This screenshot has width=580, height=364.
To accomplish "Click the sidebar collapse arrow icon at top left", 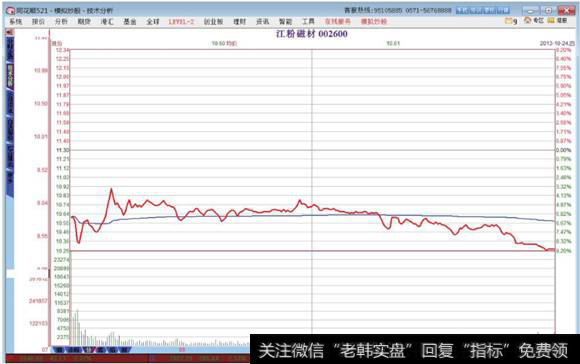I will (9, 33).
